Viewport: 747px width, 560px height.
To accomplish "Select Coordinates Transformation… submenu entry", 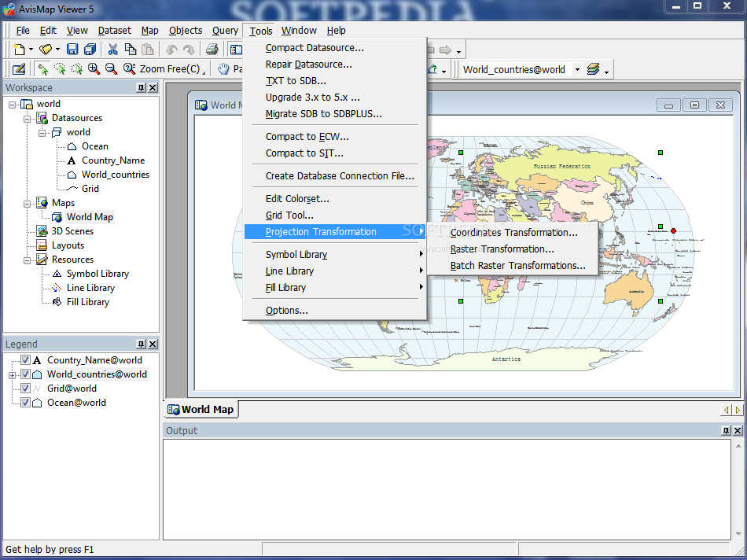I will click(513, 233).
